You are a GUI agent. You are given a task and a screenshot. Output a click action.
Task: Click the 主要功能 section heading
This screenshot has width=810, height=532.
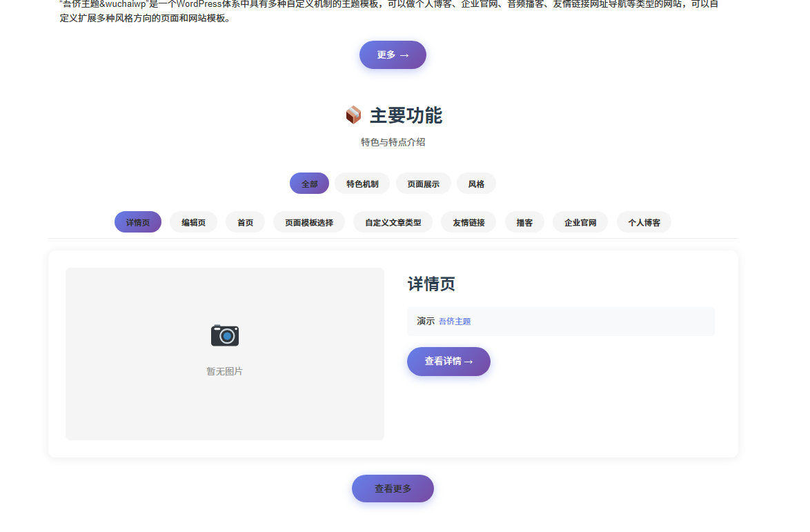406,115
